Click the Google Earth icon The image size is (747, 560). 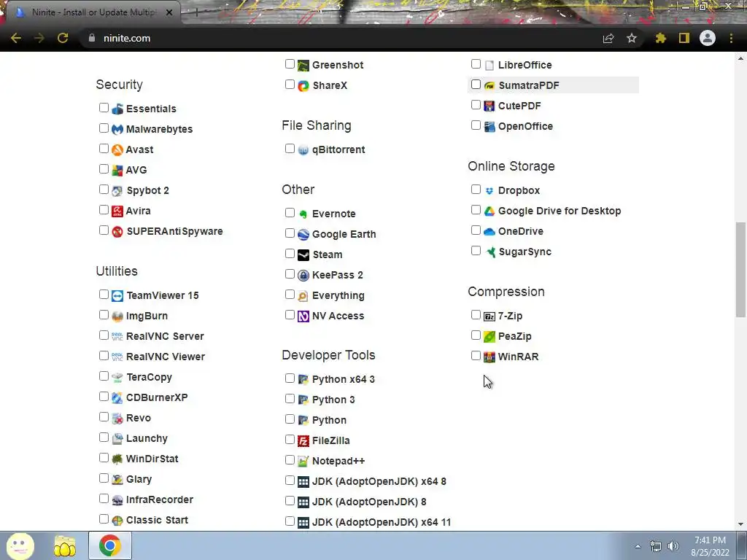tap(303, 234)
